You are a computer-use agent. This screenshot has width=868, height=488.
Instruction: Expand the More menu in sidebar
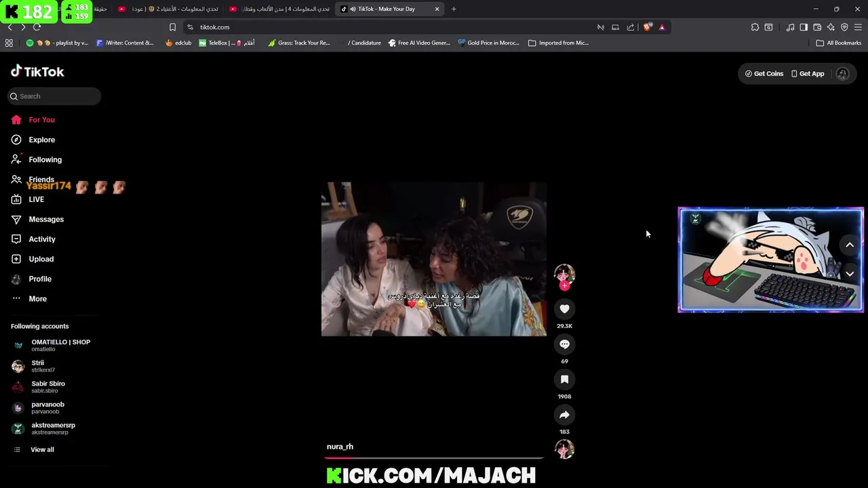(x=30, y=299)
